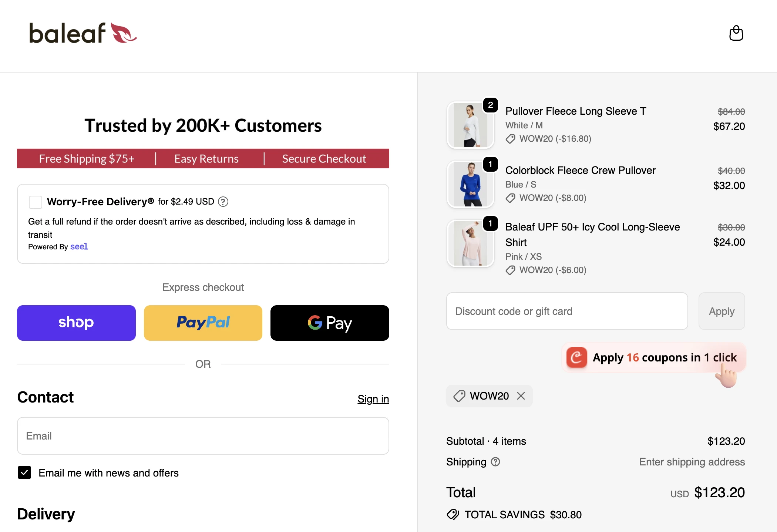Click the Enter shipping address text
Image resolution: width=777 pixels, height=532 pixels.
(x=692, y=462)
